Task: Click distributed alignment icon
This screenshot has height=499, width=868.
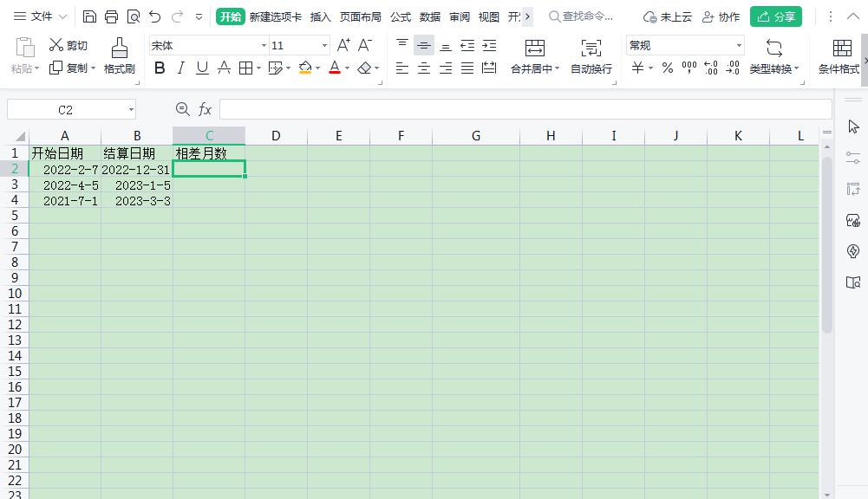Action: [x=489, y=68]
